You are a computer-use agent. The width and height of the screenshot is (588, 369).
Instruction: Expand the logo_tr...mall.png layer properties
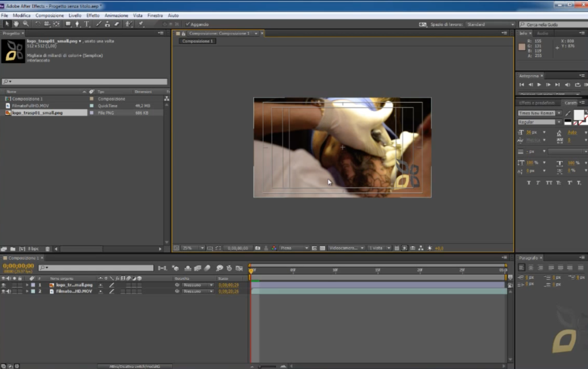(27, 285)
